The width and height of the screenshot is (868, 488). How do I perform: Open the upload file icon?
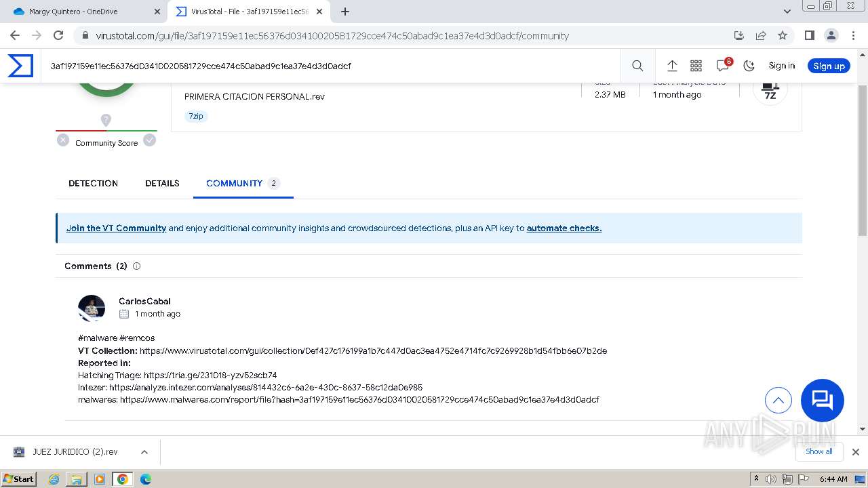pos(672,66)
